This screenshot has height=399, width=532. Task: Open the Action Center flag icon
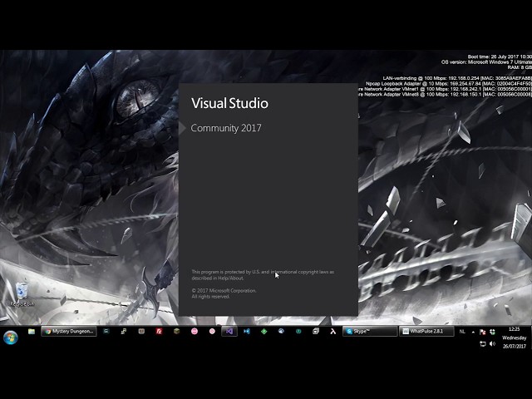(x=482, y=332)
